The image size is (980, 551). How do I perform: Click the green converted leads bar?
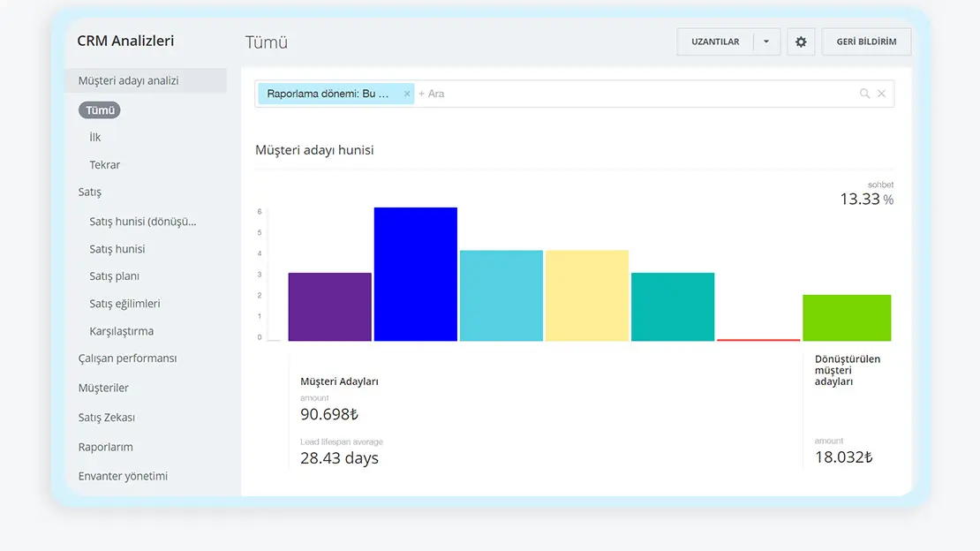pos(846,318)
